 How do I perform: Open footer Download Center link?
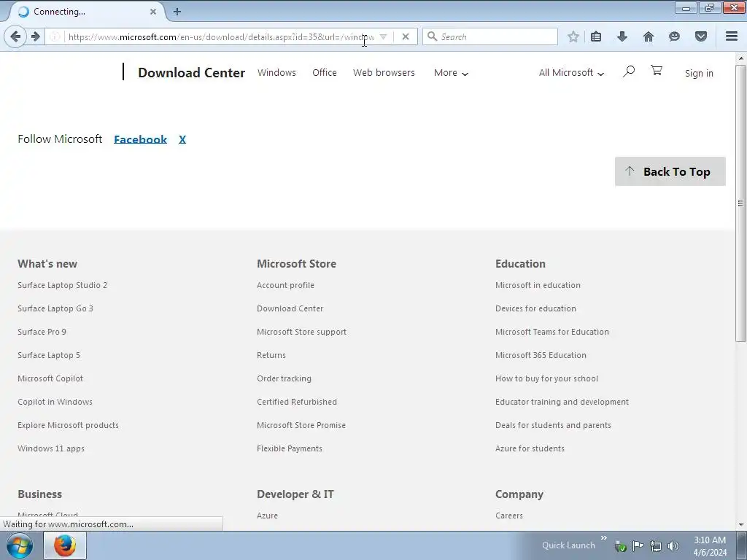point(290,308)
